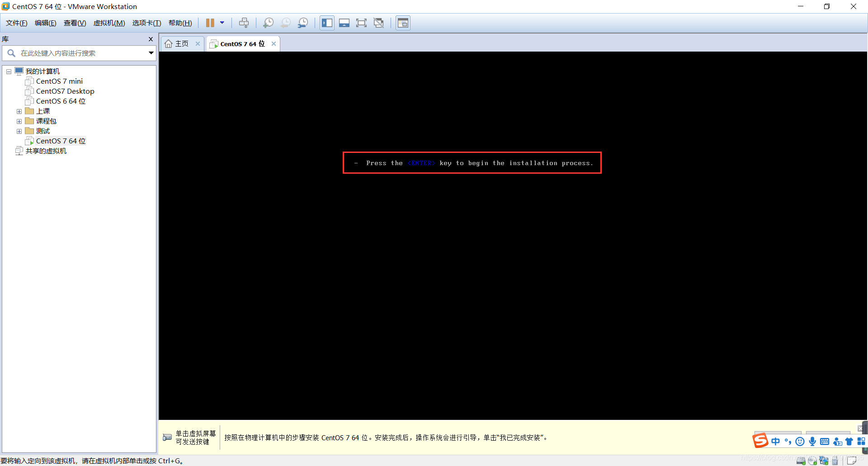Click the CD/DVD drive status icon
Screen dimensions: 868x466
click(812, 461)
